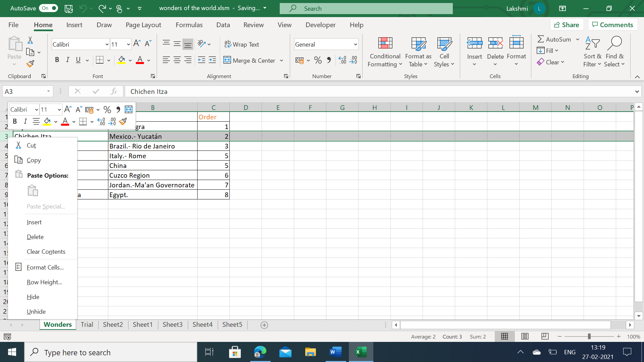This screenshot has width=644, height=362.
Task: Expand the Name Box dropdown arrow
Action: coord(48,91)
